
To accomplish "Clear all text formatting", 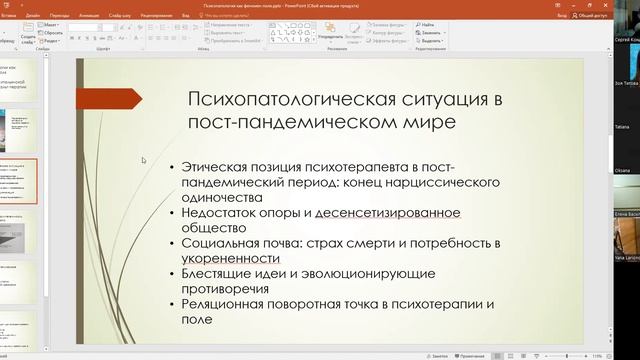I will point(140,27).
